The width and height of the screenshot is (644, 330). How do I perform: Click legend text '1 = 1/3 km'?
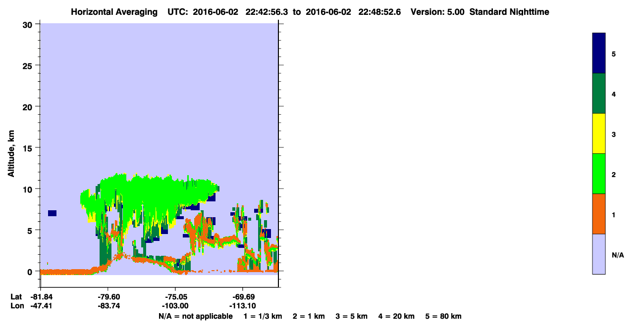[263, 316]
